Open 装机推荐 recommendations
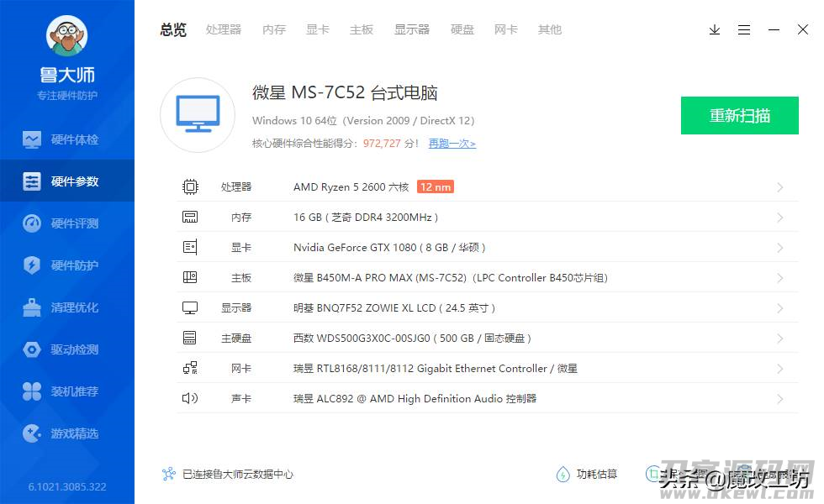 67,391
